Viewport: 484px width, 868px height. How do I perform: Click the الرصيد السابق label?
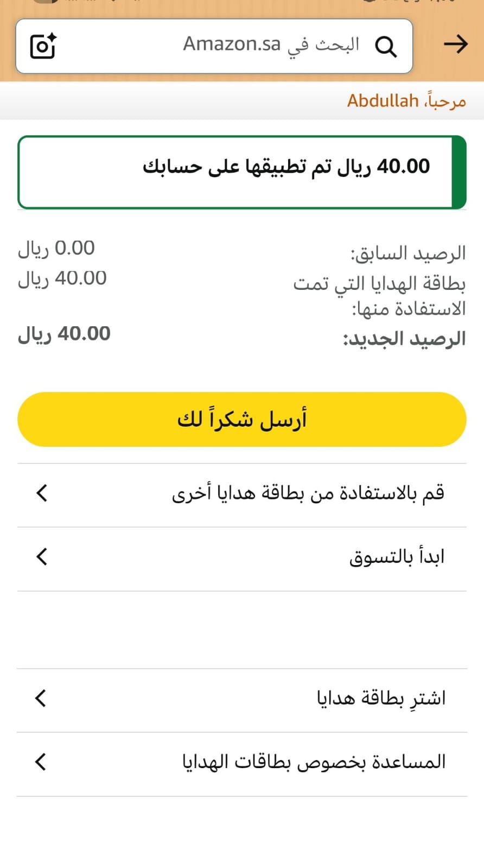(408, 254)
